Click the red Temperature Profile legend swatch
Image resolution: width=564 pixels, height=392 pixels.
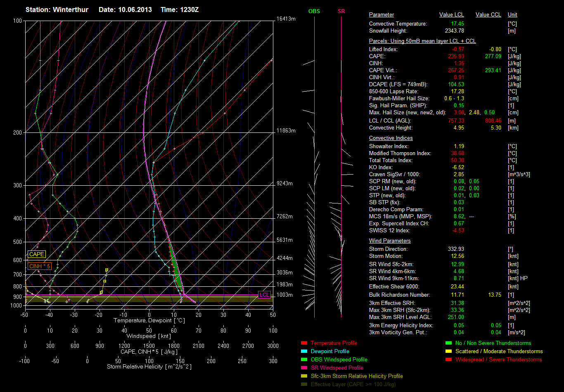click(x=304, y=343)
